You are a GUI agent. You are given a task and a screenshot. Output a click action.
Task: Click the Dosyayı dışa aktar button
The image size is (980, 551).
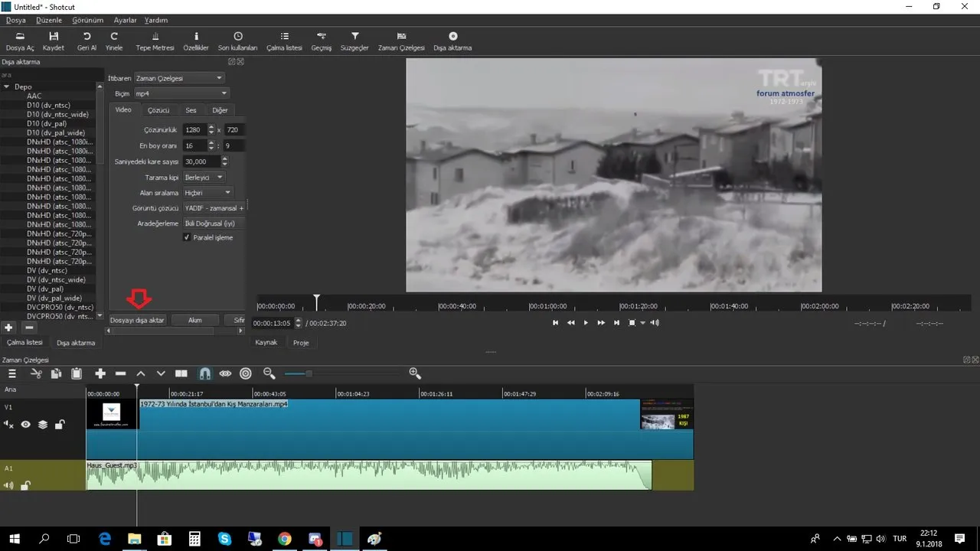[137, 320]
